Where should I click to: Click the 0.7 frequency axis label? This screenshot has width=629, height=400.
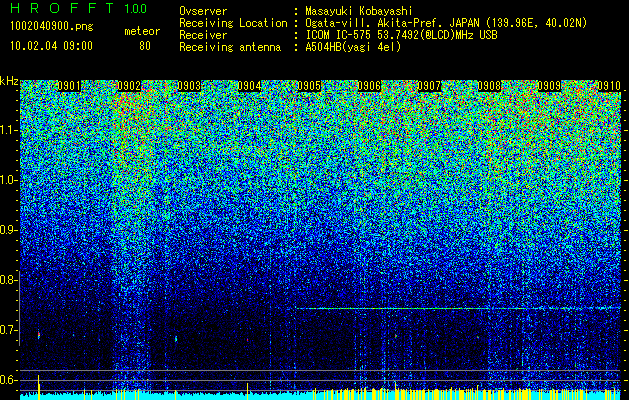click(6, 330)
